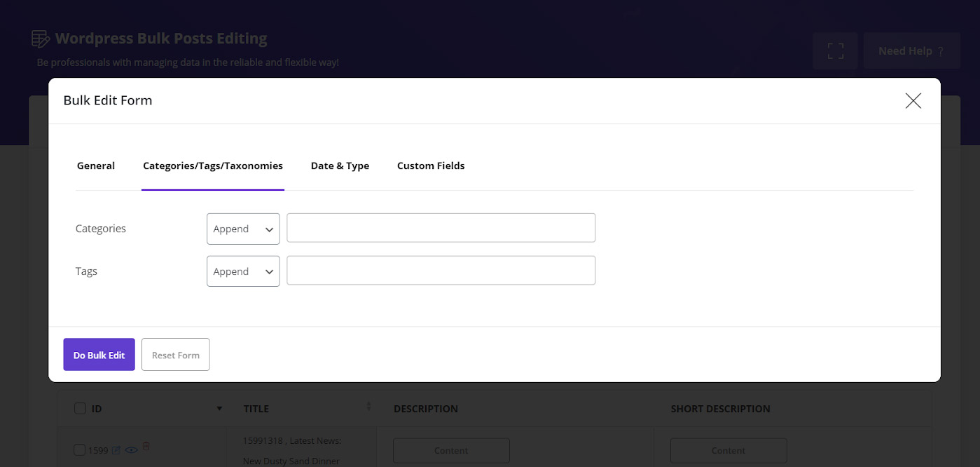Sort posts using the TITLE column arrows

coord(369,407)
